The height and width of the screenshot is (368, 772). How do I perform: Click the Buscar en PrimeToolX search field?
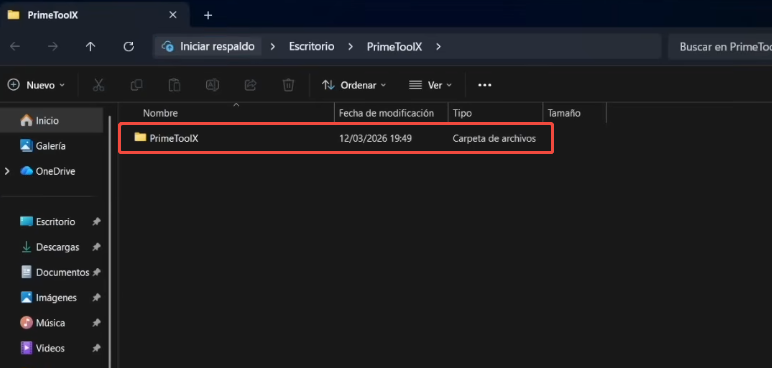click(x=720, y=47)
